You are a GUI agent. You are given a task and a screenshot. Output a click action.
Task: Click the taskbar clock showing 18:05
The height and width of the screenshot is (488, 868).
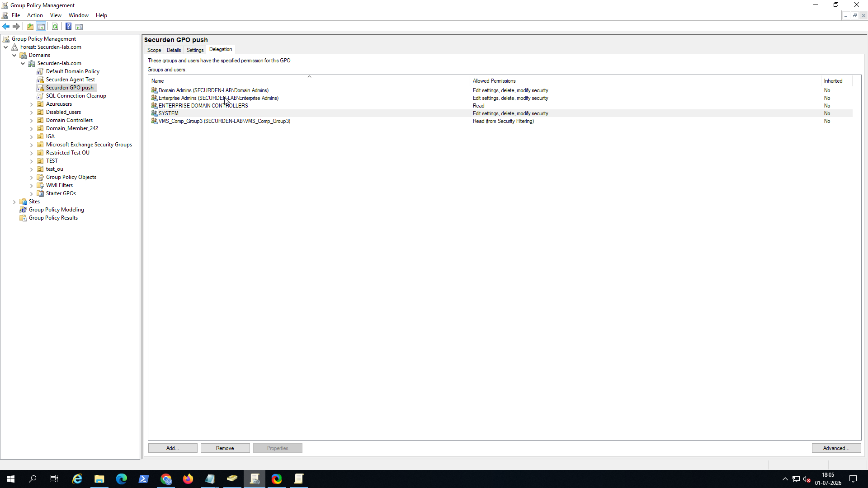[828, 479]
